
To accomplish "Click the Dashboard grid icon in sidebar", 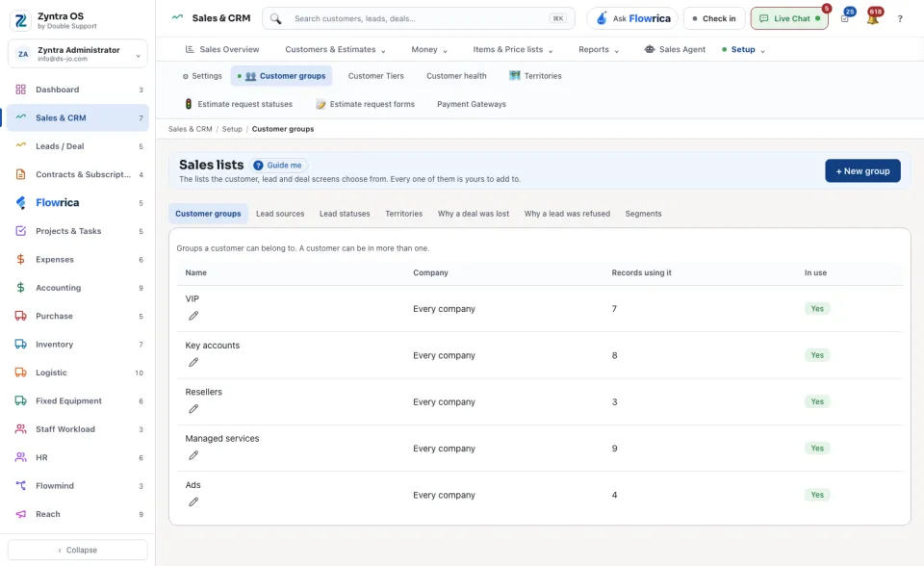I will click(20, 90).
